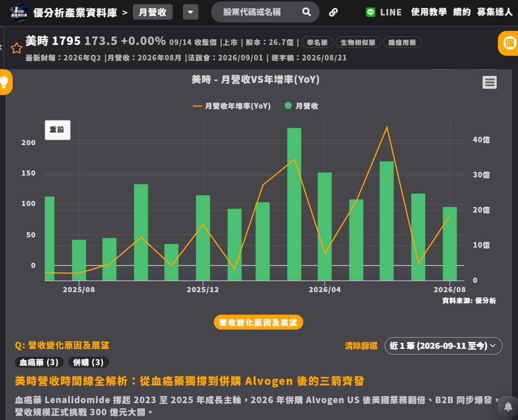Collapse the left sidebar arrow
518x420 pixels.
[x=1, y=47]
